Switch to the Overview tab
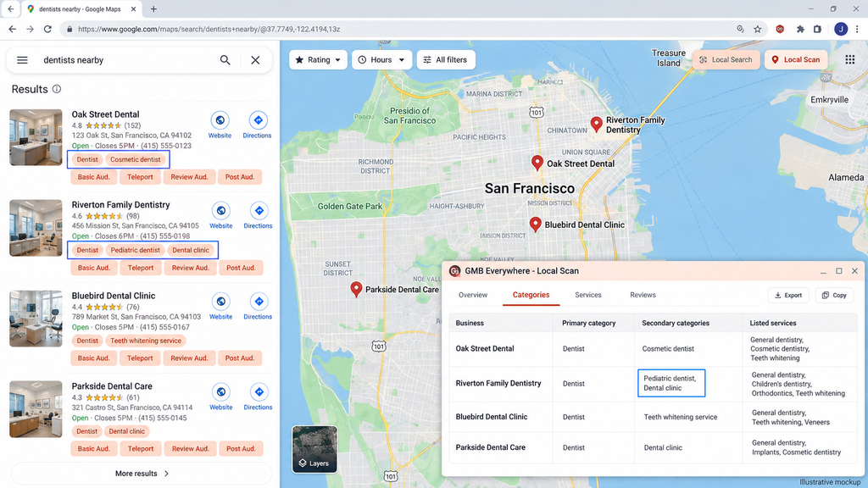Image resolution: width=868 pixels, height=488 pixels. pos(473,295)
